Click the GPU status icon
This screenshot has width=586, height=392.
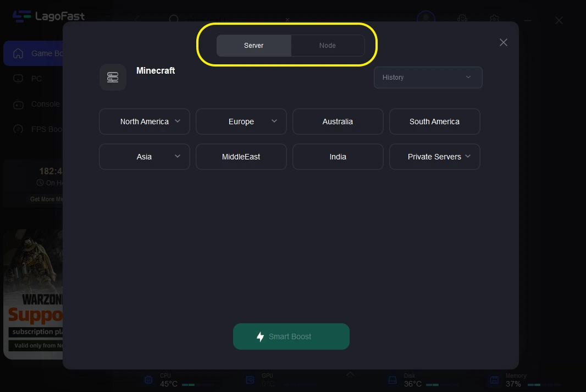point(250,380)
